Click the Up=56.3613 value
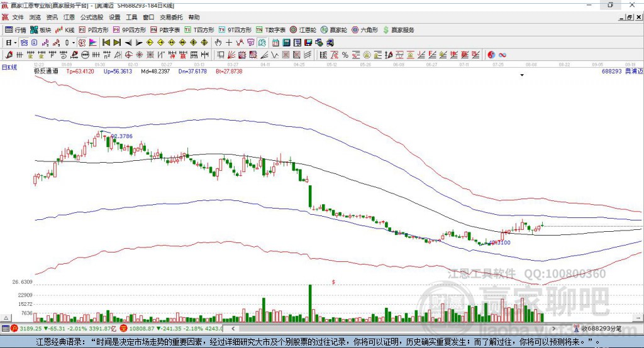The width and height of the screenshot is (644, 348). coord(118,72)
